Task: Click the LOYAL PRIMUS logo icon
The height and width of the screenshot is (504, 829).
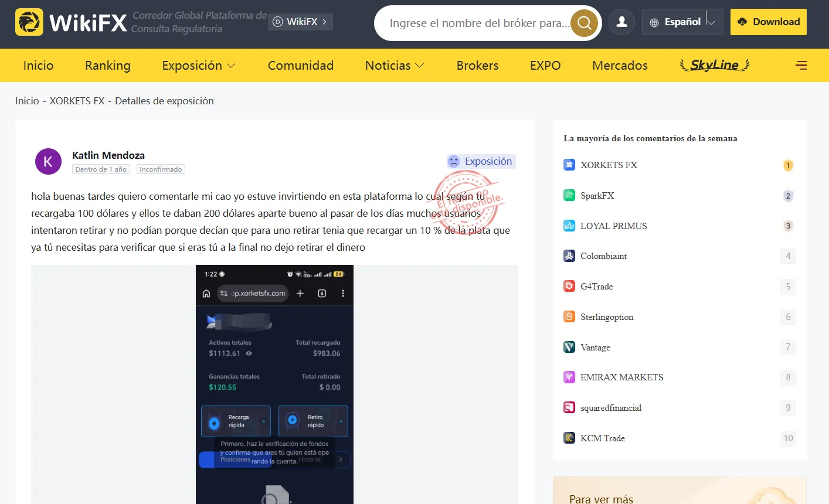Action: click(569, 226)
